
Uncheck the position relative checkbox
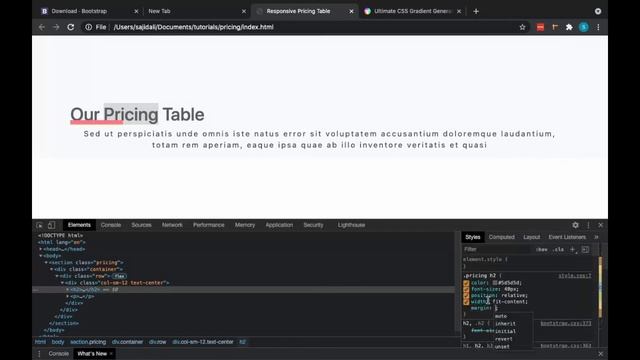click(466, 295)
